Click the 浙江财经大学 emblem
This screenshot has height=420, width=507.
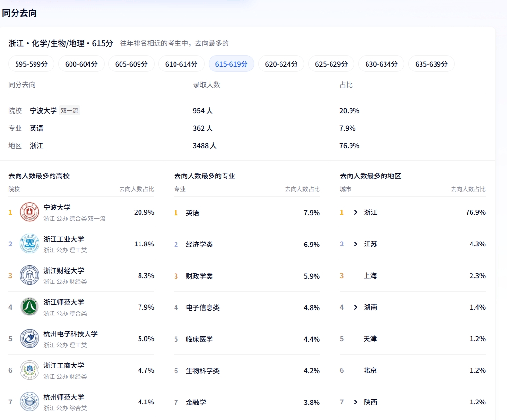[29, 276]
